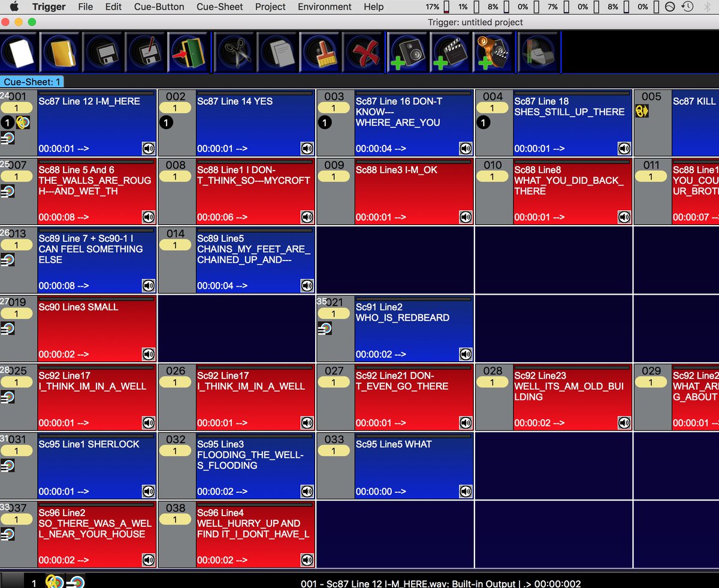Click the yellow rings target icon in cue 001
This screenshot has height=588, width=719.
(x=23, y=123)
